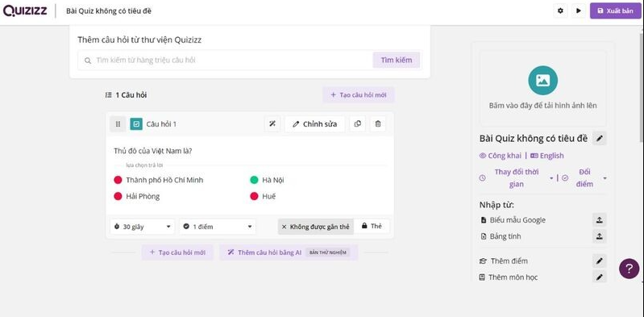
Task: Click Bảng tính label
Action: coord(505,236)
